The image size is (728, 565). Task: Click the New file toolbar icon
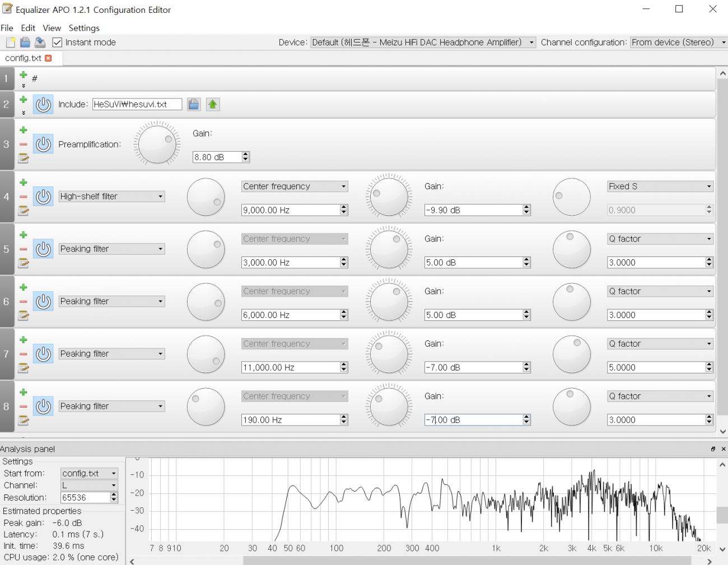point(11,43)
